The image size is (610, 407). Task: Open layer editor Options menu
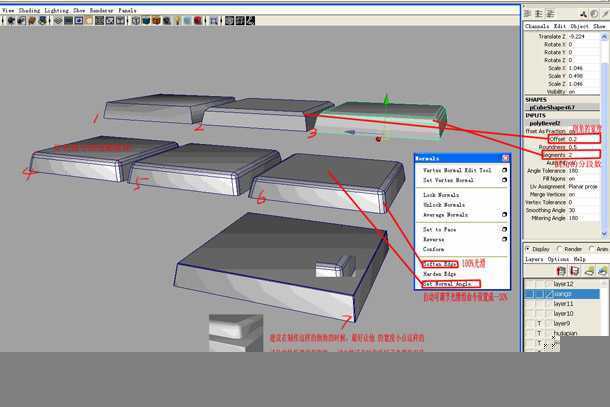coord(558,259)
